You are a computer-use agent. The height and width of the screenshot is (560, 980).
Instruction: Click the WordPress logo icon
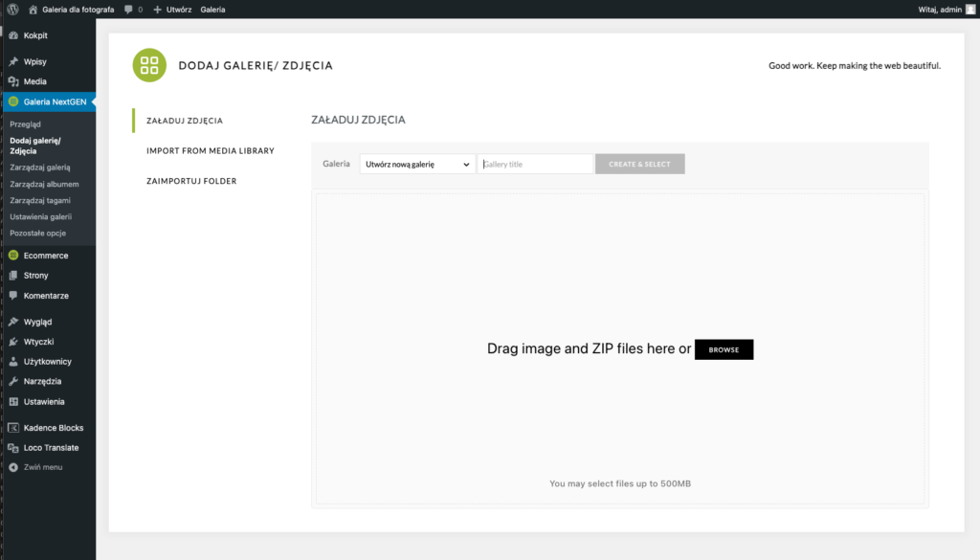(x=13, y=9)
